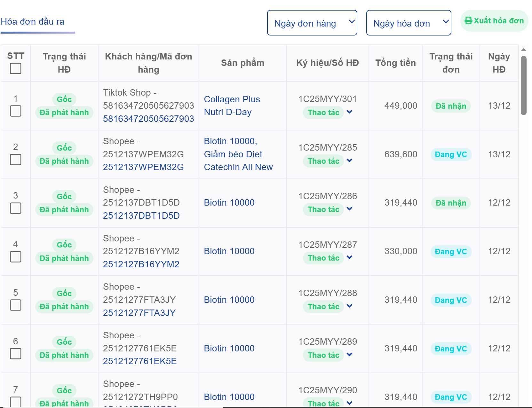Screen dimensions: 532x408
Task: Click the Đang VC status on row 4
Action: (451, 252)
